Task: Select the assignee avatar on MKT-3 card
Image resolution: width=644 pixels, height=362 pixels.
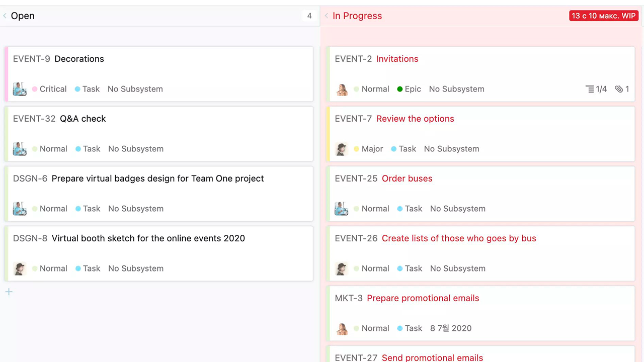Action: (x=342, y=328)
